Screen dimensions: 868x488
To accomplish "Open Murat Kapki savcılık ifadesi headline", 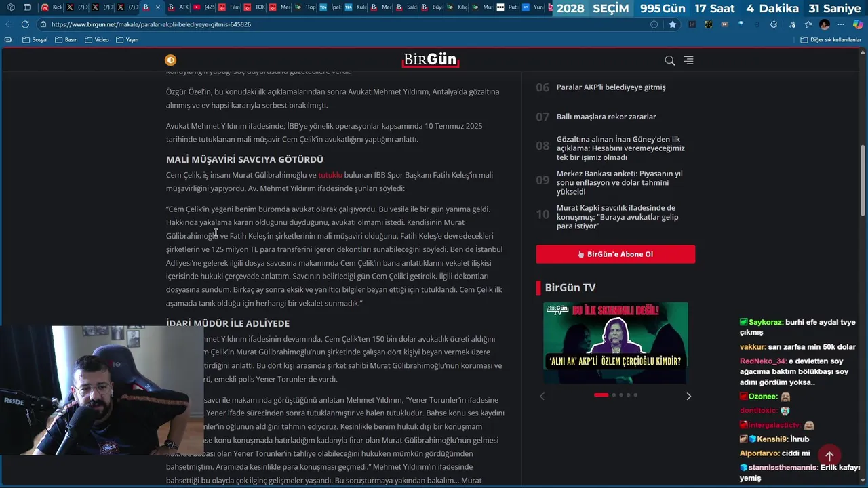I will (617, 217).
